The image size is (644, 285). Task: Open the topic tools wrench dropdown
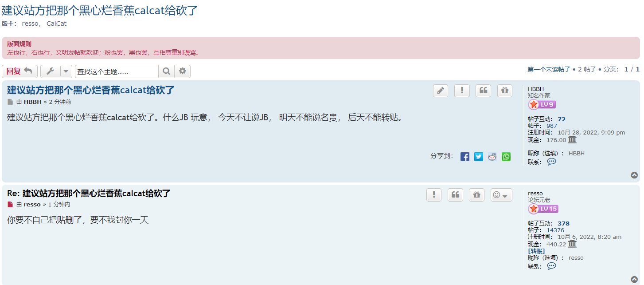tap(56, 71)
